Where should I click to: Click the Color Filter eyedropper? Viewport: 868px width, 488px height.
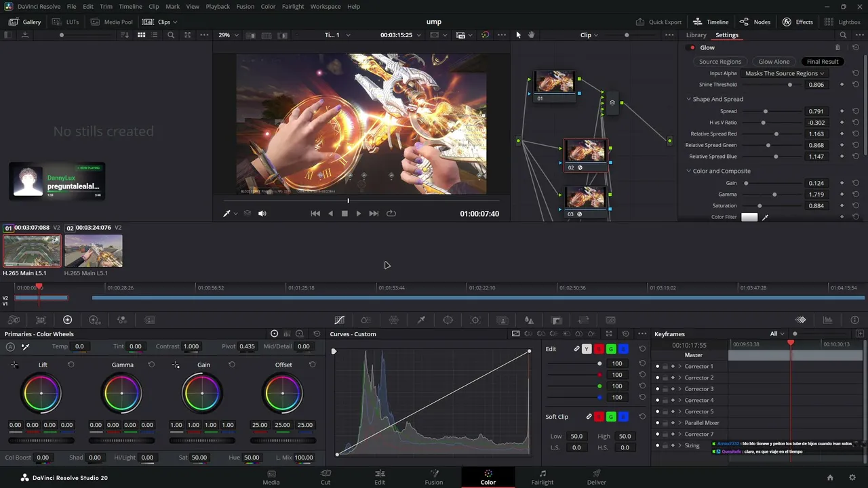pyautogui.click(x=766, y=217)
